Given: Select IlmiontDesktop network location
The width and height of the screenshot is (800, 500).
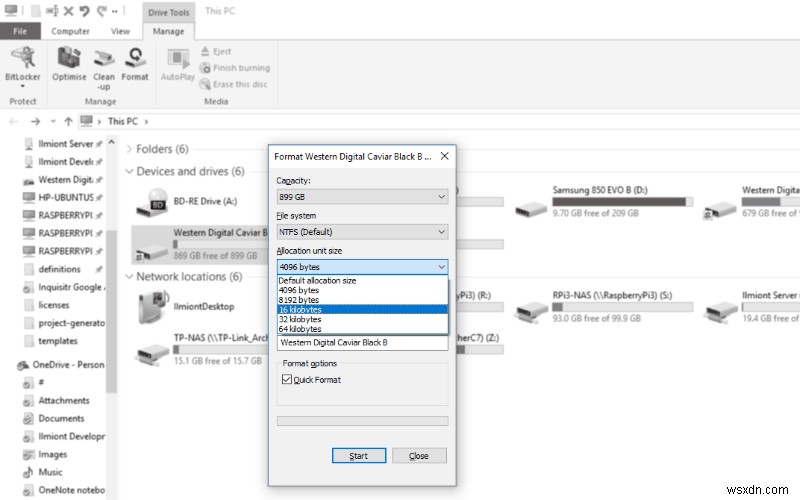Looking at the screenshot, I should pos(186,307).
